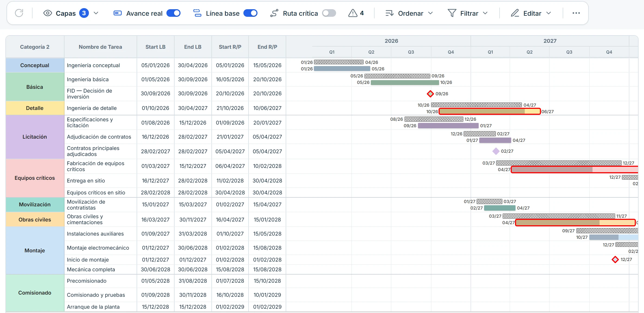The width and height of the screenshot is (644, 313).
Task: Expand the Filtrar dropdown chevron
Action: click(x=485, y=13)
